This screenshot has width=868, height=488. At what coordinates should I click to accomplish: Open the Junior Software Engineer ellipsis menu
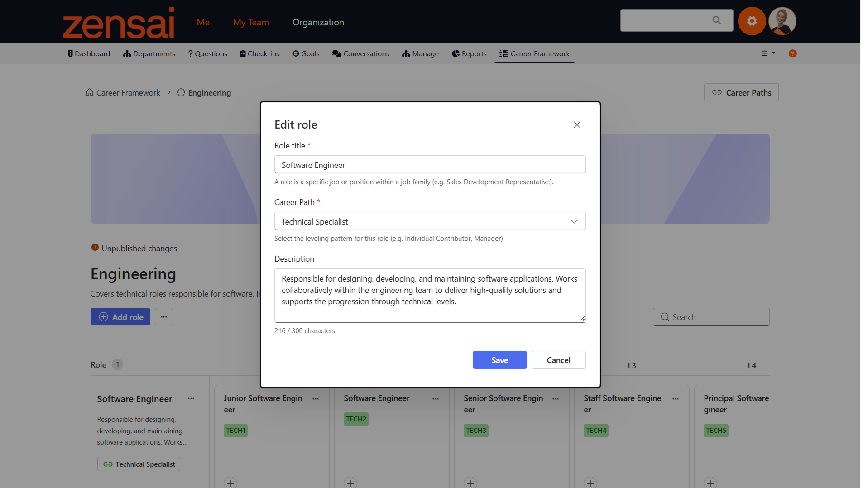[x=316, y=398]
